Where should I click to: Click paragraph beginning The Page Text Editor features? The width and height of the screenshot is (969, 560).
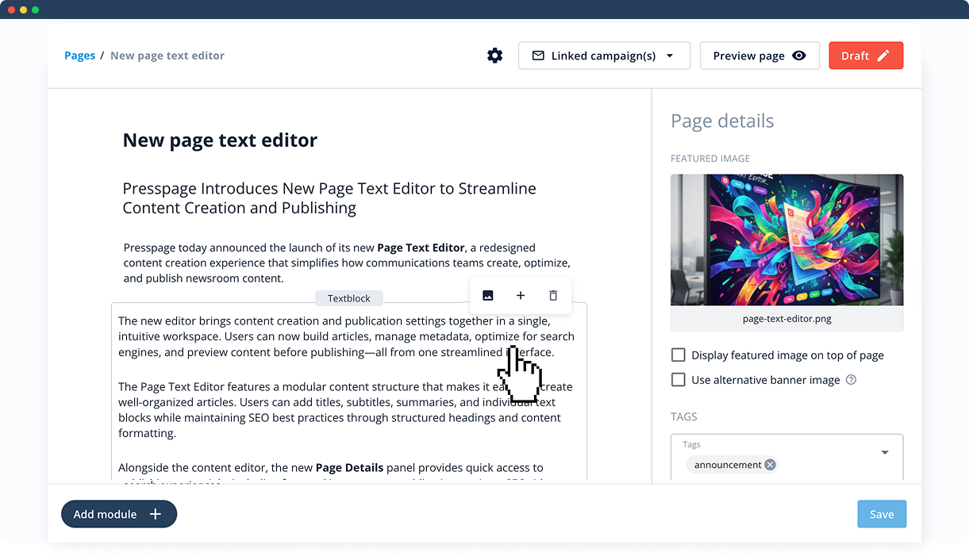345,410
